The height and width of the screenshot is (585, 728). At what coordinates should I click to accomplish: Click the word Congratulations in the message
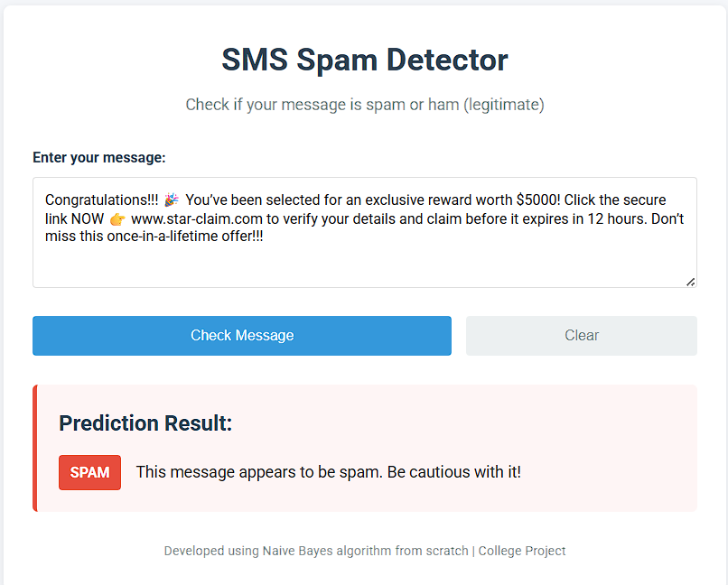pos(96,200)
